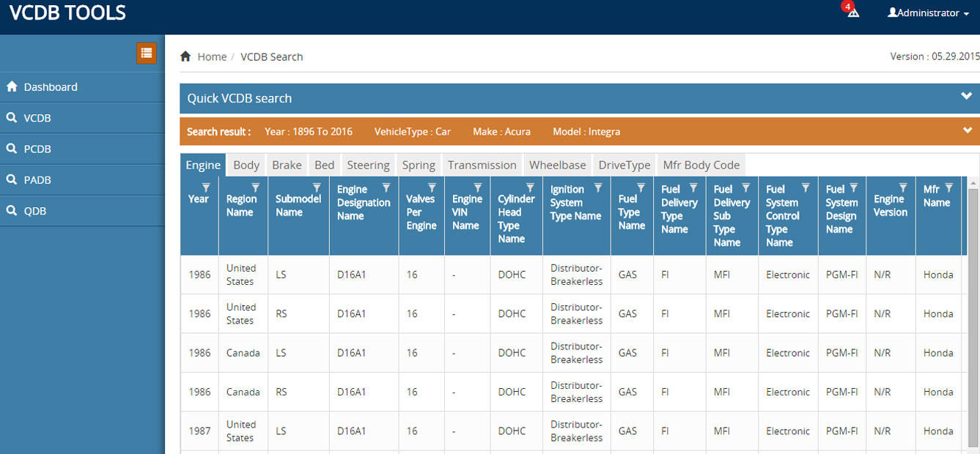Filter the Ignition System Type Name column
This screenshot has width=980, height=454.
pyautogui.click(x=597, y=187)
